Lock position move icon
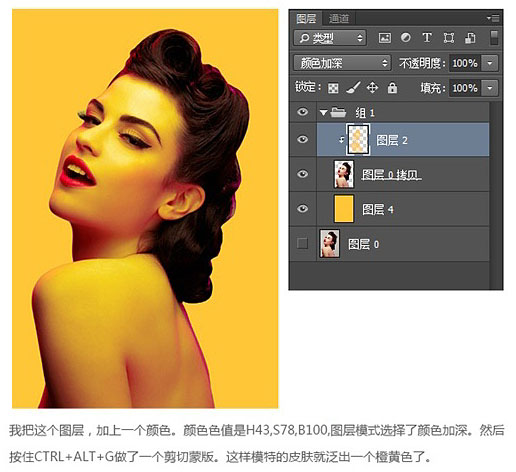Viewport: 516px width, 472px height. pyautogui.click(x=372, y=88)
